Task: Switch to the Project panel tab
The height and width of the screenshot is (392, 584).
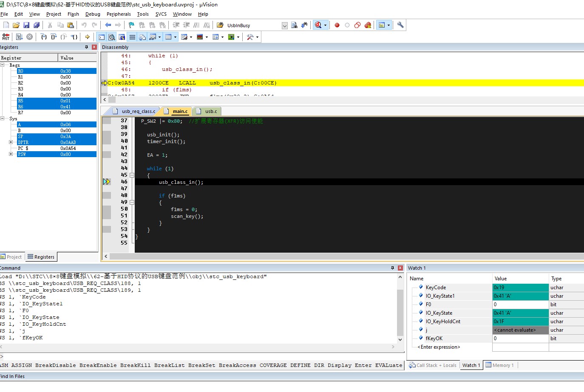Action: point(11,257)
